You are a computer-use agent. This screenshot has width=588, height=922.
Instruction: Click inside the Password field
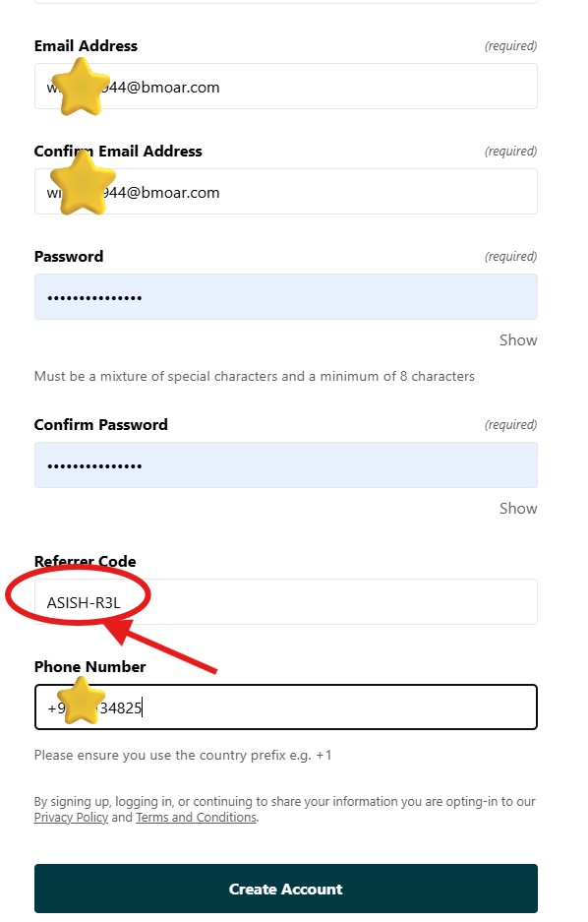coord(285,296)
